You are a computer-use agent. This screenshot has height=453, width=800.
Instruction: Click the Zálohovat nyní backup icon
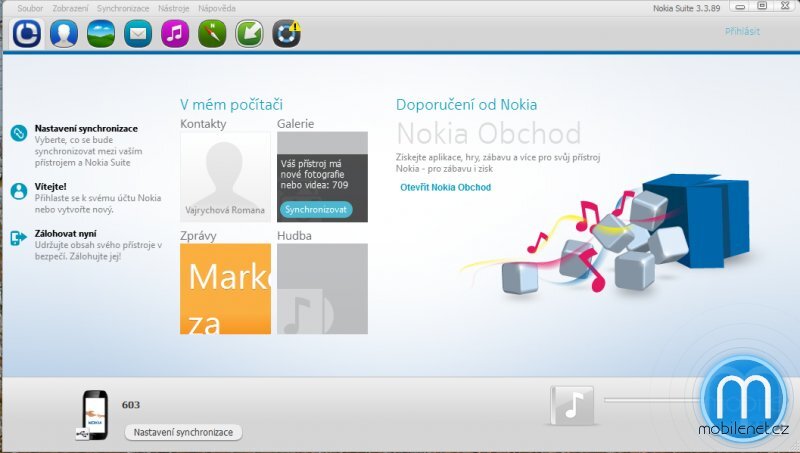19,238
